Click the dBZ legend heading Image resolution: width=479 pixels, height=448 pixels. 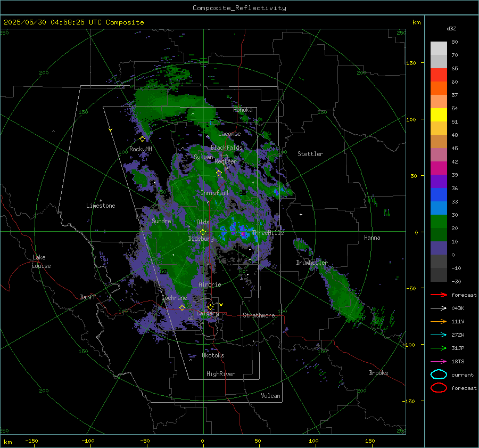[x=451, y=28]
